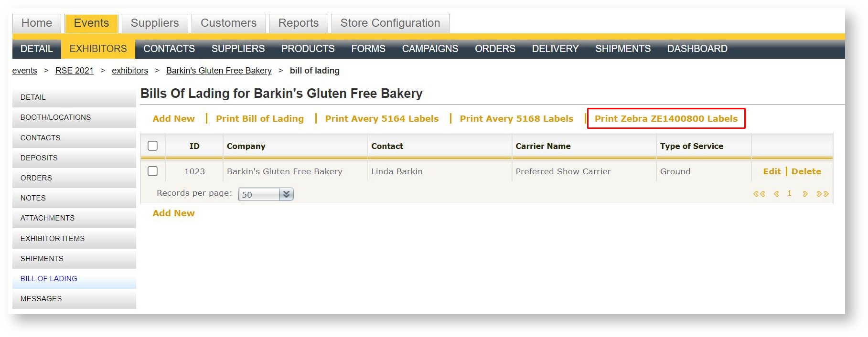The image size is (868, 337).
Task: Edit bill of lading 1023
Action: click(x=772, y=171)
